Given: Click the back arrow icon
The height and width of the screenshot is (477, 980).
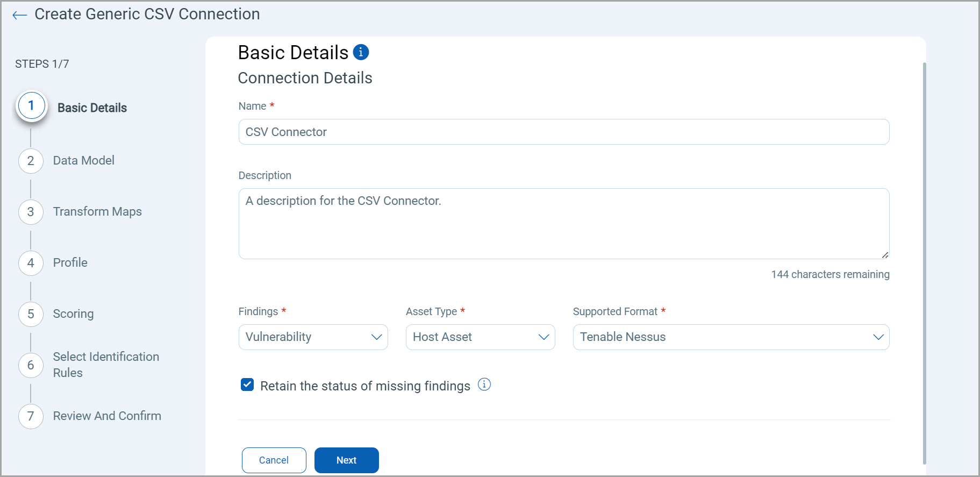Looking at the screenshot, I should [20, 15].
